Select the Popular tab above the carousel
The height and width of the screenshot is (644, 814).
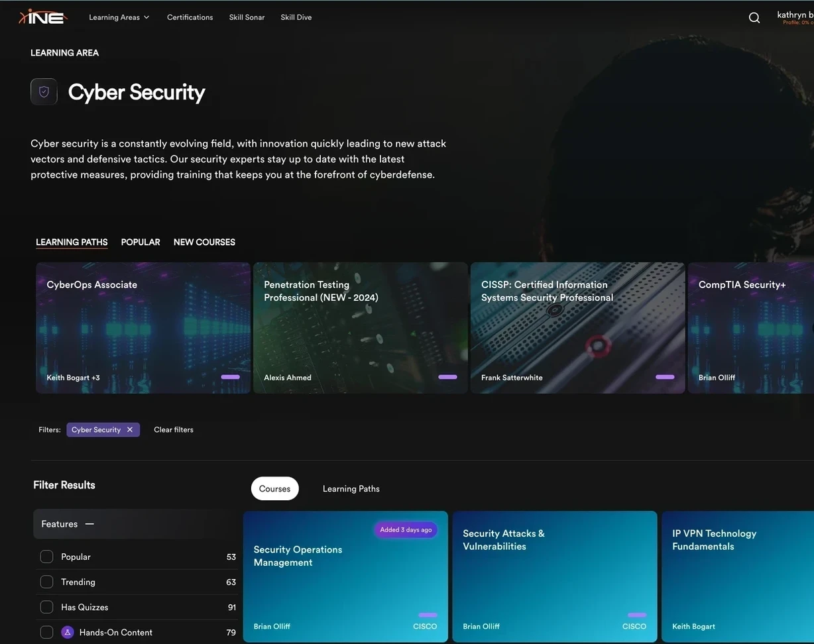(x=141, y=242)
